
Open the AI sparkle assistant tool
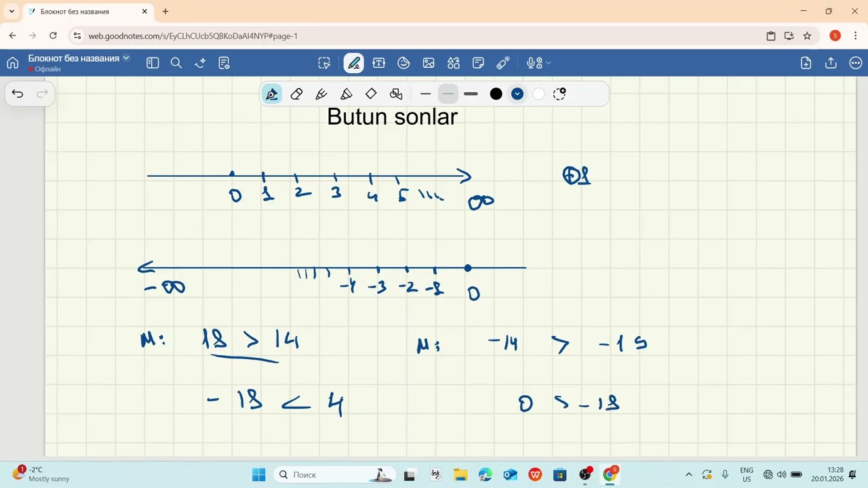point(200,63)
